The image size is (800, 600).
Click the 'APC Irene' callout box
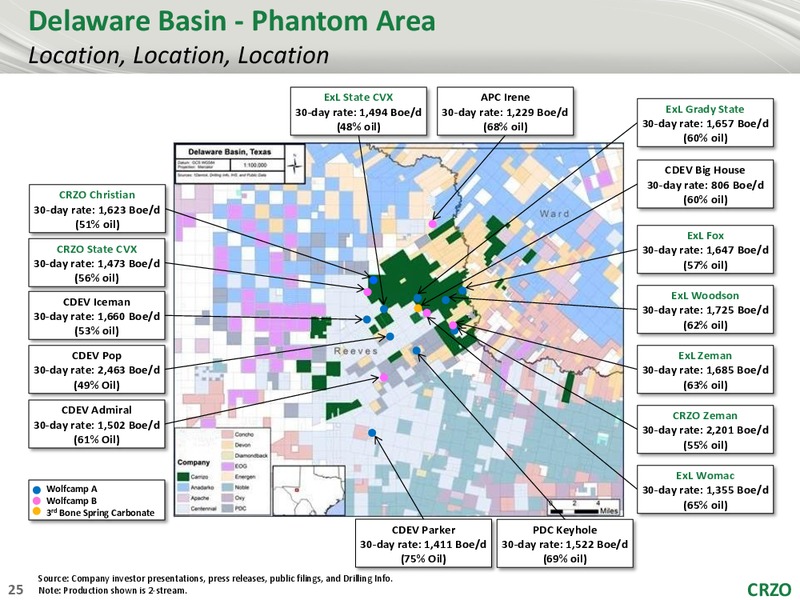pyautogui.click(x=505, y=111)
